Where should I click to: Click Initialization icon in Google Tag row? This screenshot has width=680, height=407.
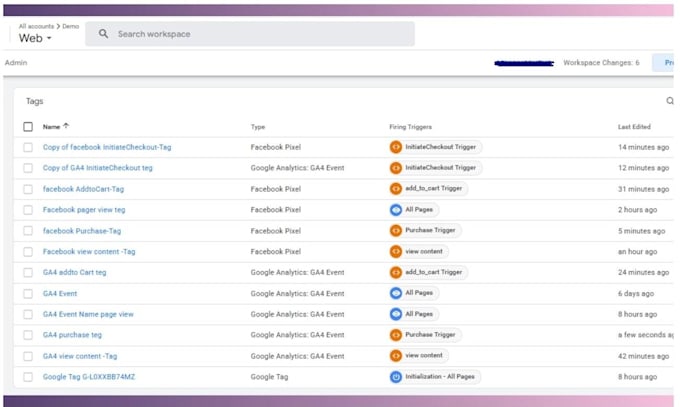[x=396, y=377]
